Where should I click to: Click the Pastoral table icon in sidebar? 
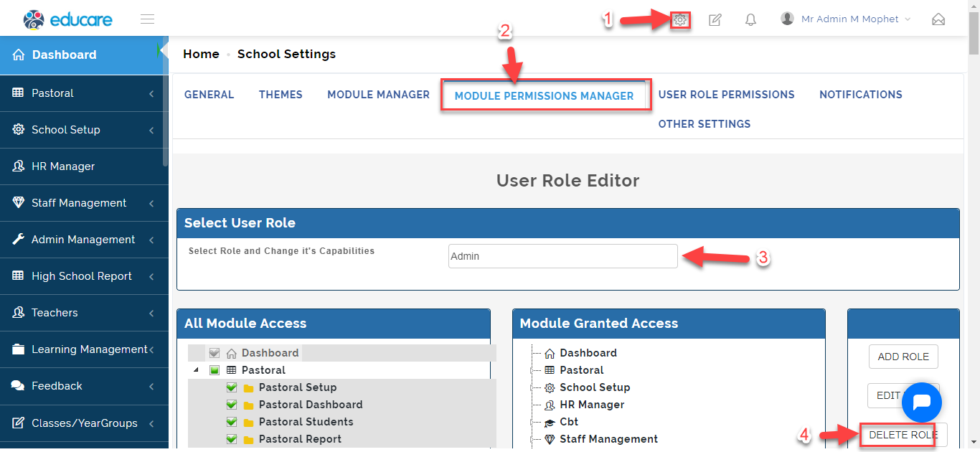click(x=19, y=93)
